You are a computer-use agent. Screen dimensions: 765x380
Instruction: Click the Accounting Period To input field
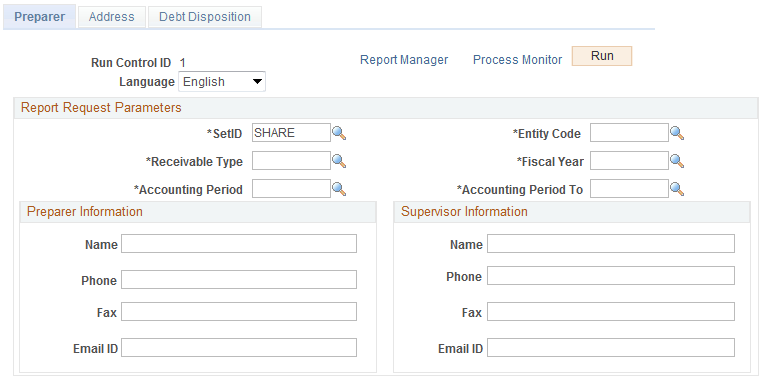(x=629, y=189)
